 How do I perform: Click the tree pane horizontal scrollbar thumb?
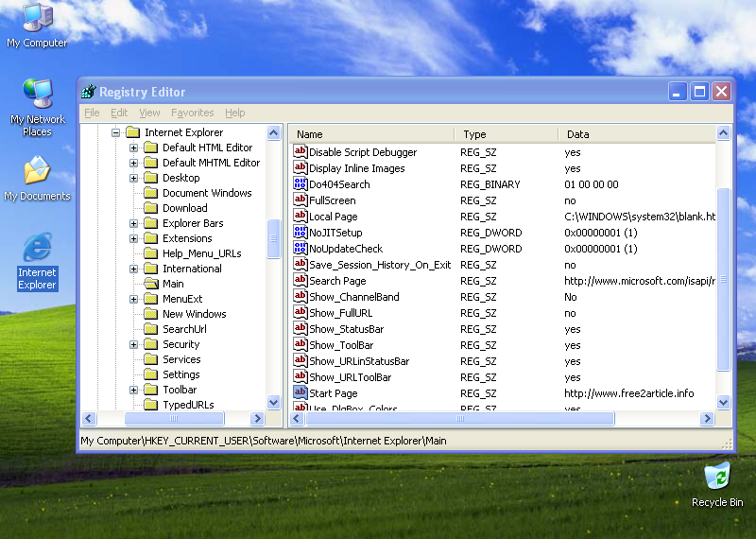174,418
